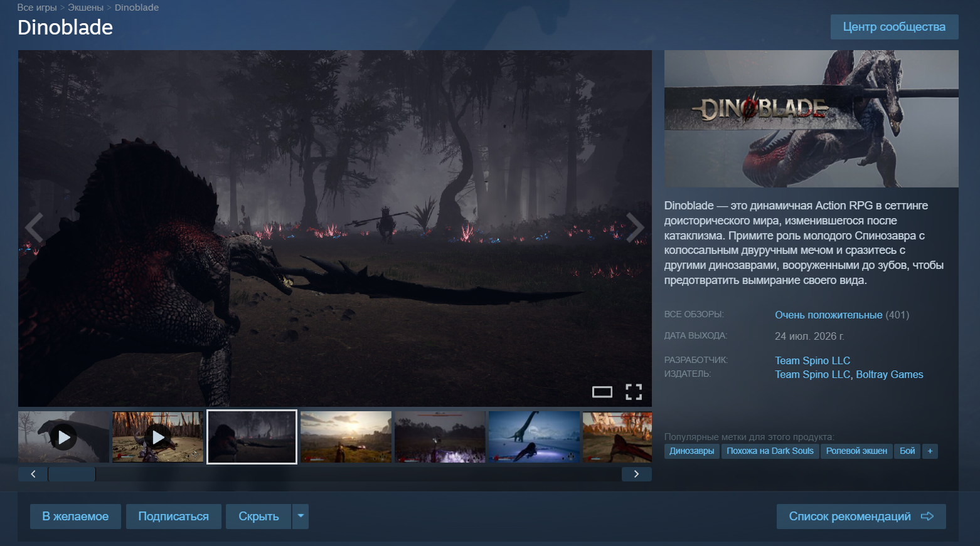This screenshot has height=546, width=980.
Task: Click the Скрыть button
Action: pos(258,517)
